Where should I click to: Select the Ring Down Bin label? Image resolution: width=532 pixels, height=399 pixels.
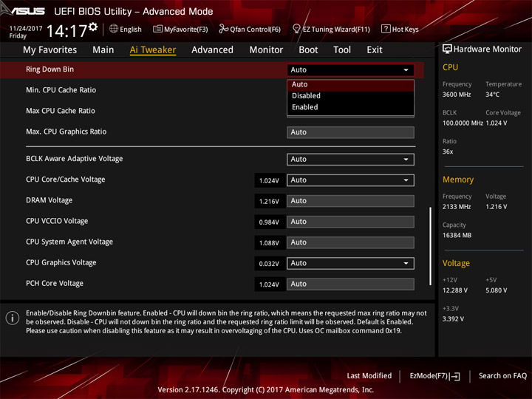coord(50,69)
